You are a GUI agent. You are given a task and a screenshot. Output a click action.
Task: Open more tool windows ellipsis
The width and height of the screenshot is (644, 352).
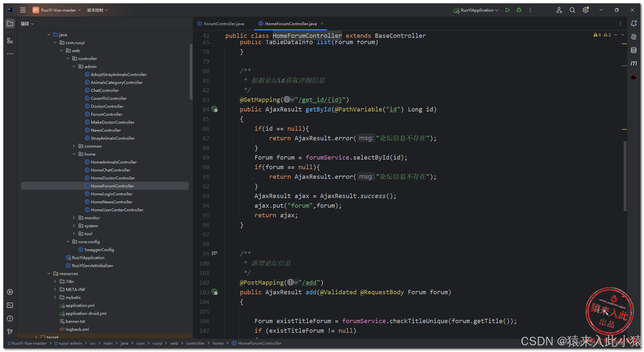pos(10,54)
